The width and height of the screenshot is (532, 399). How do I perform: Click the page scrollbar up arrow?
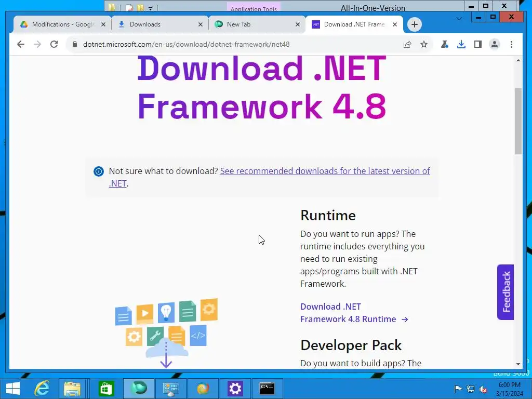tap(518, 60)
